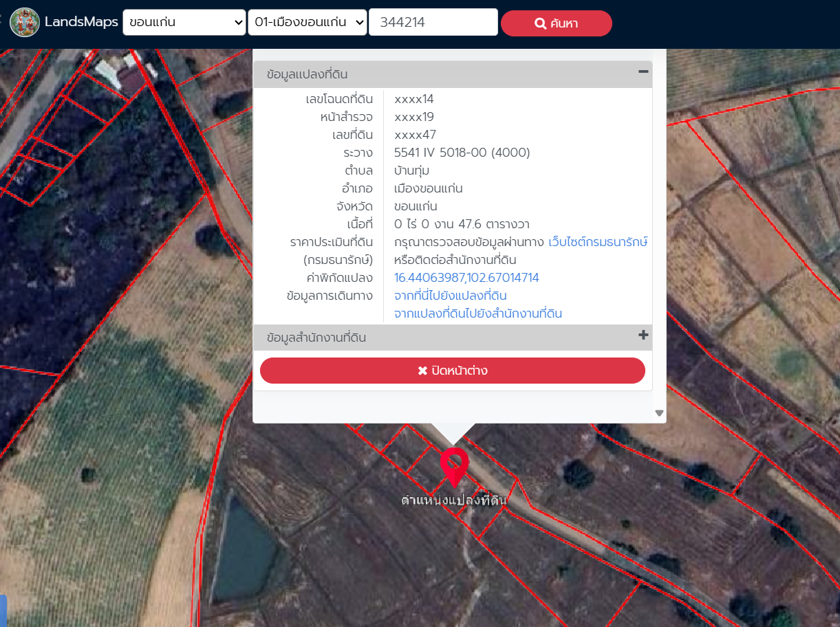This screenshot has height=627, width=840.
Task: Collapse panel using the minus icon
Action: pos(643,71)
